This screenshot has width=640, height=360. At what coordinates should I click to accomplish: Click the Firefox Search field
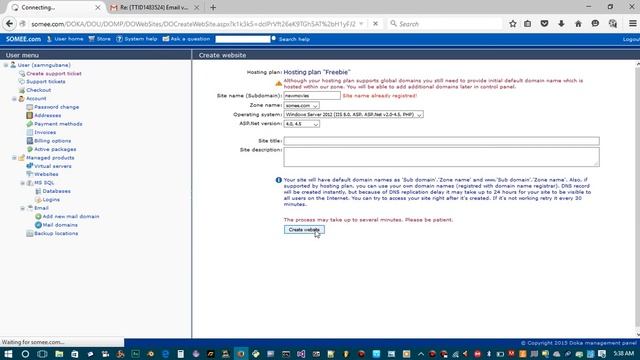click(445, 24)
